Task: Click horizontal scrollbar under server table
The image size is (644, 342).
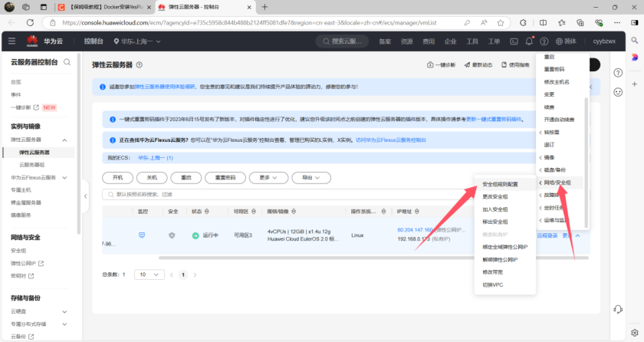Action: click(x=373, y=258)
